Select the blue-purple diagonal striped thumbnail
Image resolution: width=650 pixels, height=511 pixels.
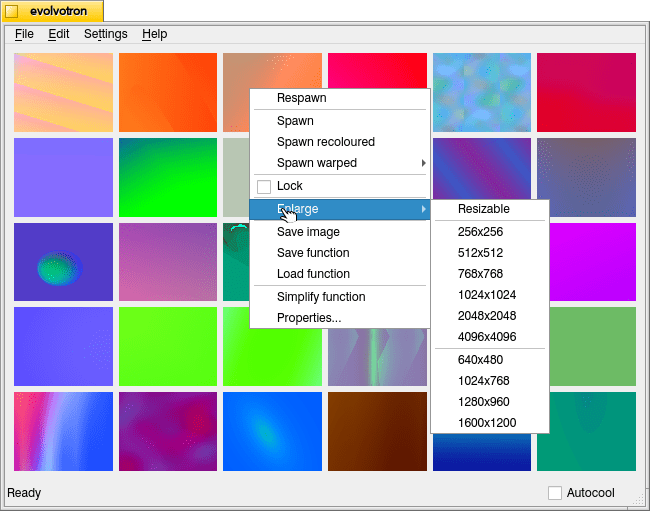pos(482,169)
